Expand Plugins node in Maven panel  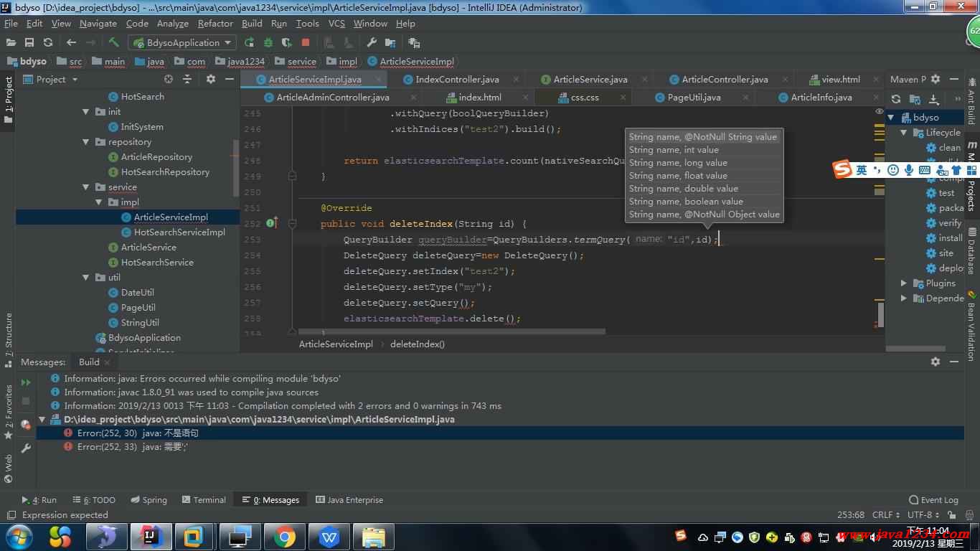[904, 283]
